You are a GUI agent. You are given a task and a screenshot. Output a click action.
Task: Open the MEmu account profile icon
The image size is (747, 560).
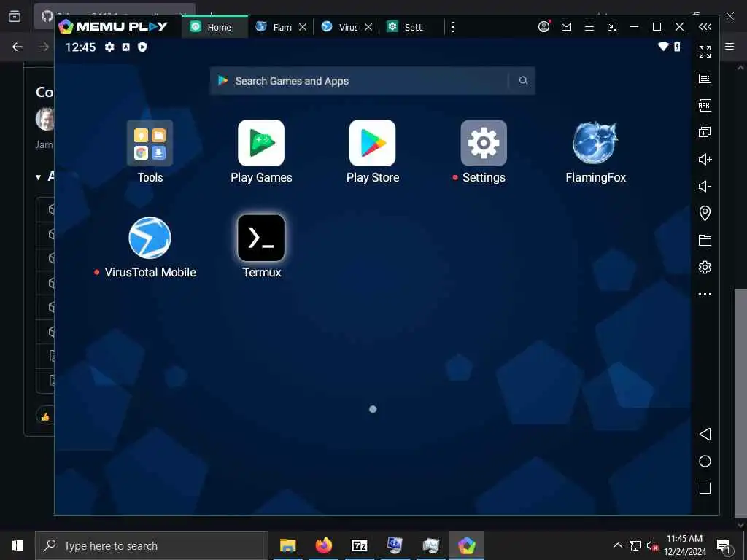[544, 27]
